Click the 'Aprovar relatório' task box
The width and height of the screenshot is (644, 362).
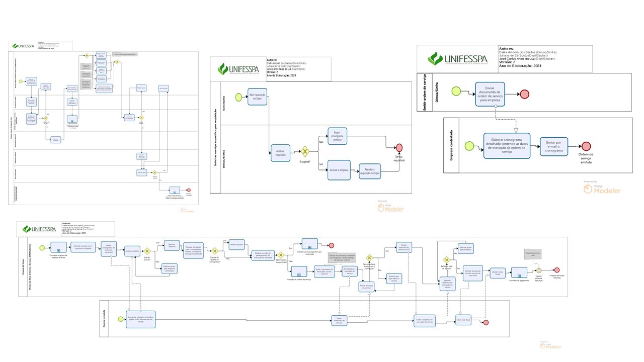pos(172,245)
